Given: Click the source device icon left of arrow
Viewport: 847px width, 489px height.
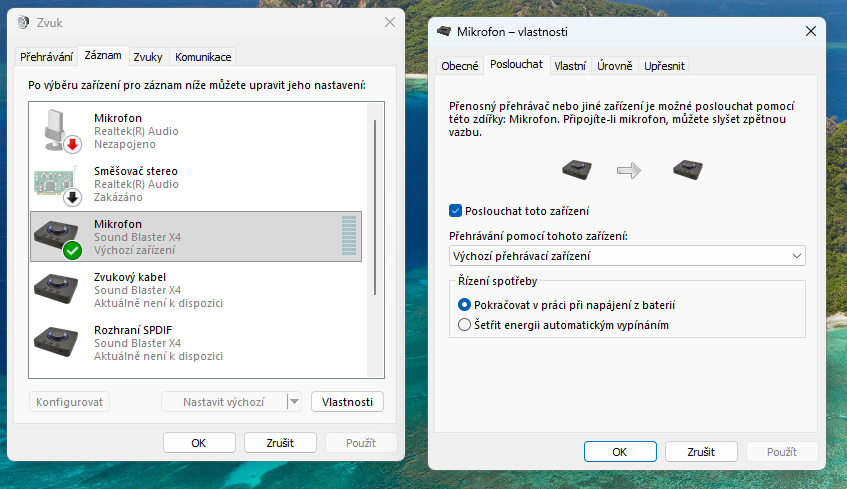Looking at the screenshot, I should [576, 170].
